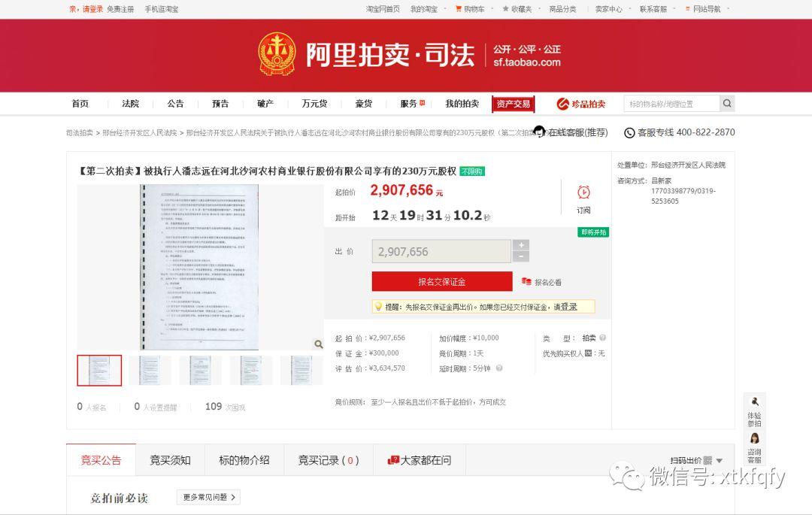
Task: Open the 豪货 nav item
Action: pos(364,104)
